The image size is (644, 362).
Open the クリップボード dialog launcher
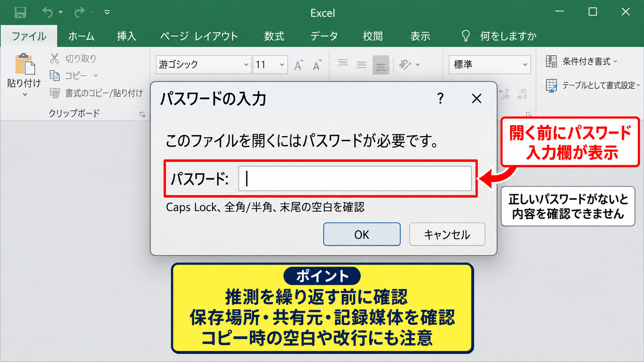tap(143, 115)
